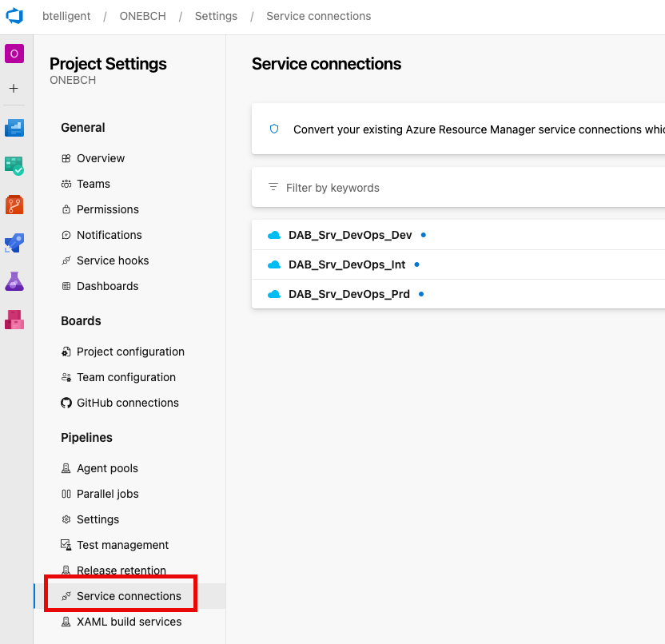Click the btelligent breadcrumb link
Image resolution: width=665 pixels, height=644 pixels.
coord(66,16)
